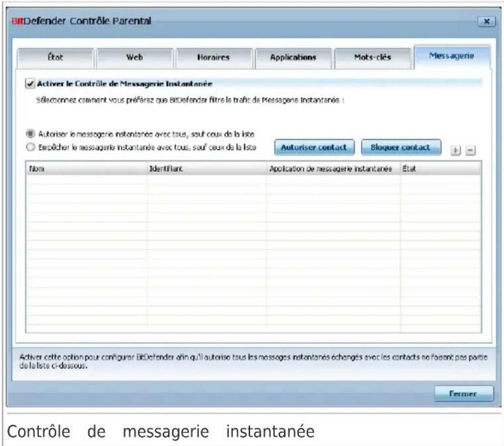504x446 pixels.
Task: Sort by the Nom column header
Action: tap(86, 168)
